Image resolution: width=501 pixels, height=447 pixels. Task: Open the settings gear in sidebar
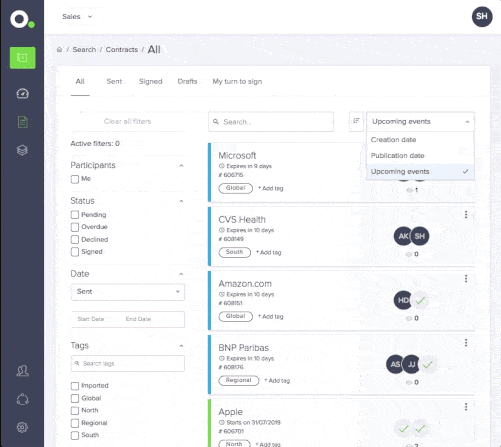22,427
